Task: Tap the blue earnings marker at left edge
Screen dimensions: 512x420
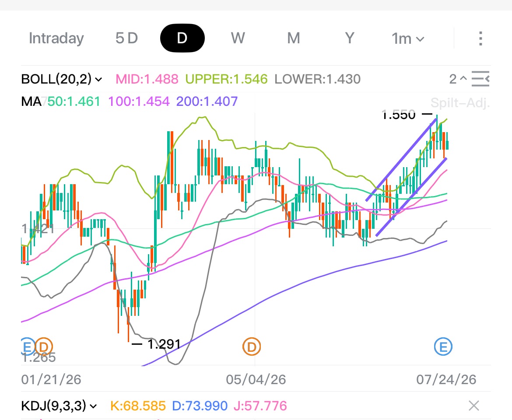Action: 28,346
